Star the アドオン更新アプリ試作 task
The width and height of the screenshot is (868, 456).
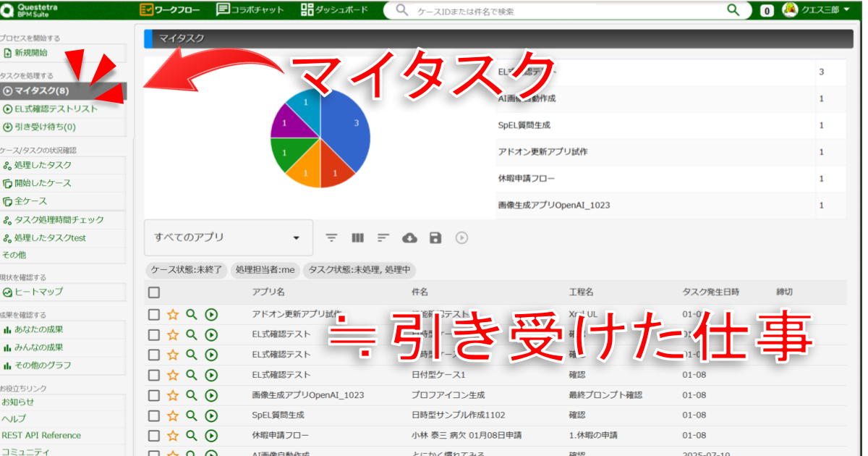click(173, 314)
